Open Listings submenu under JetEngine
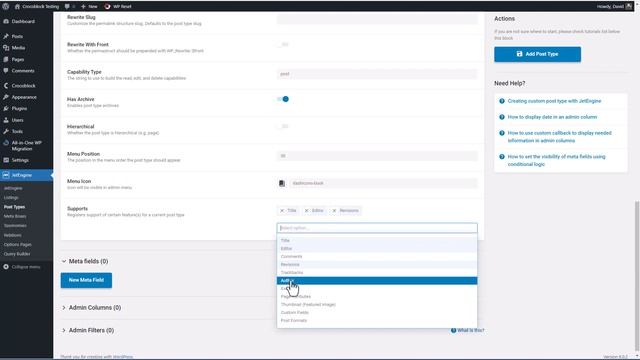 11,198
